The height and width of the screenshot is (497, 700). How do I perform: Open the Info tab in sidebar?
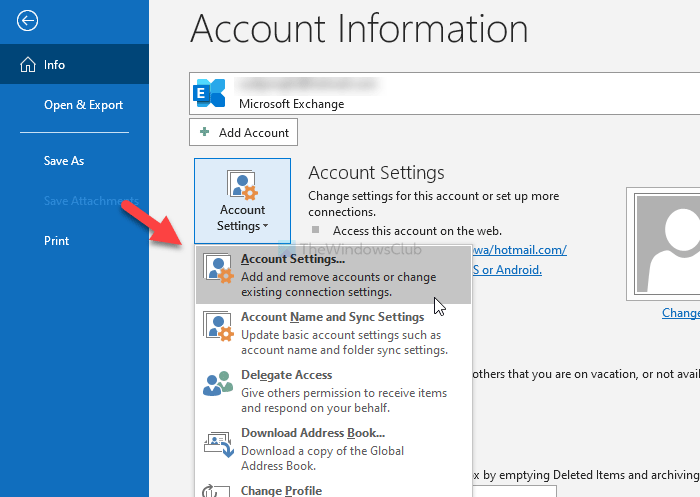point(55,65)
